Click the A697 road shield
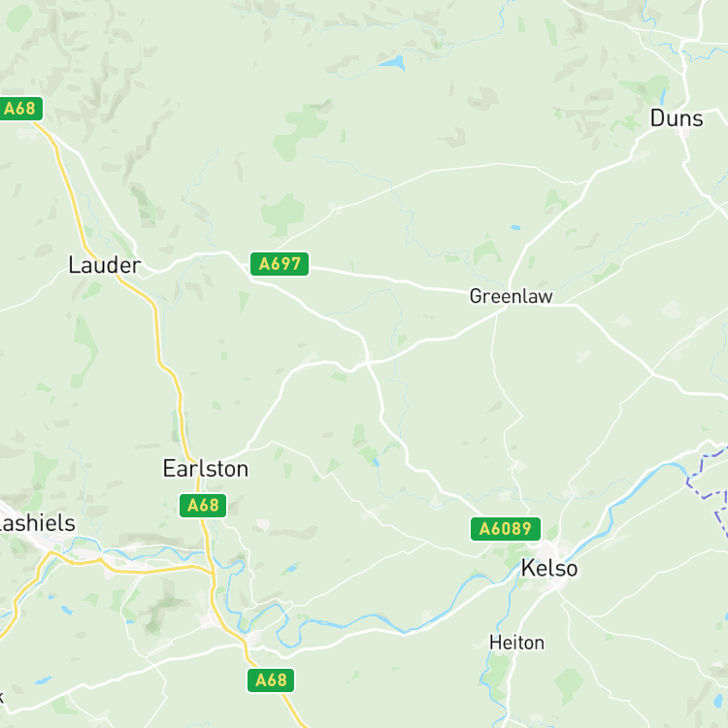 tap(280, 264)
